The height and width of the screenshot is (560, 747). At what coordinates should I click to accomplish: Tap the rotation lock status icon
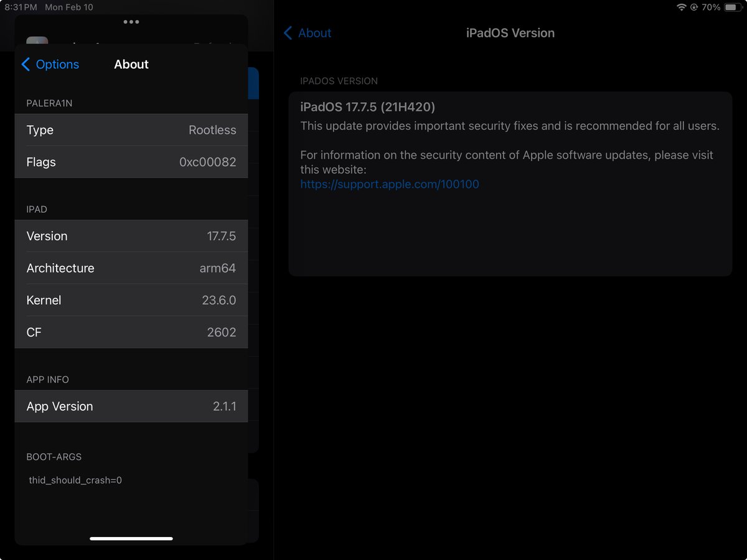point(693,7)
